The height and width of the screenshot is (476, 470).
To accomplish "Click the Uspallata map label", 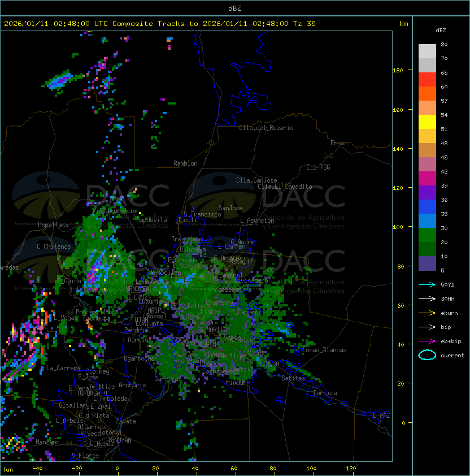I will click(53, 225).
